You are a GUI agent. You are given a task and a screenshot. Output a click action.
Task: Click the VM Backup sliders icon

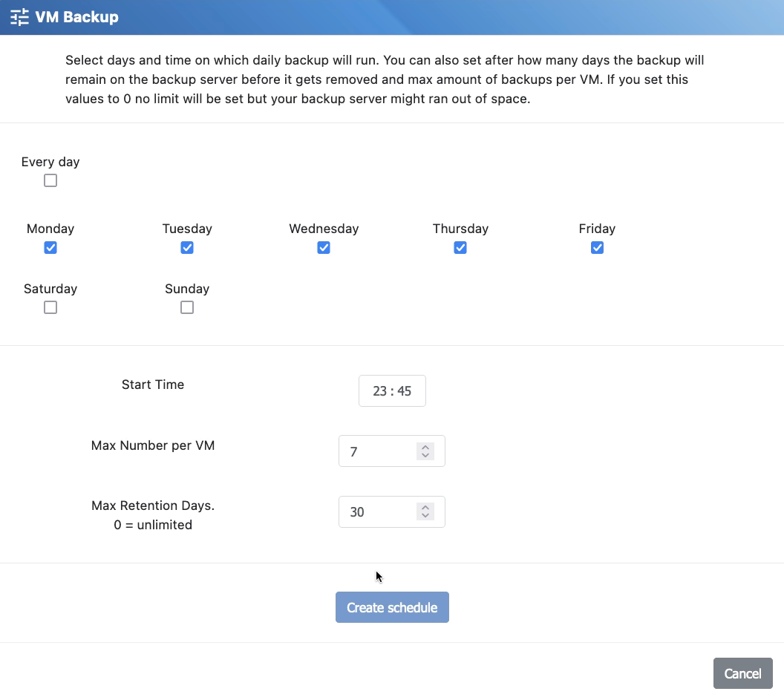pyautogui.click(x=19, y=17)
